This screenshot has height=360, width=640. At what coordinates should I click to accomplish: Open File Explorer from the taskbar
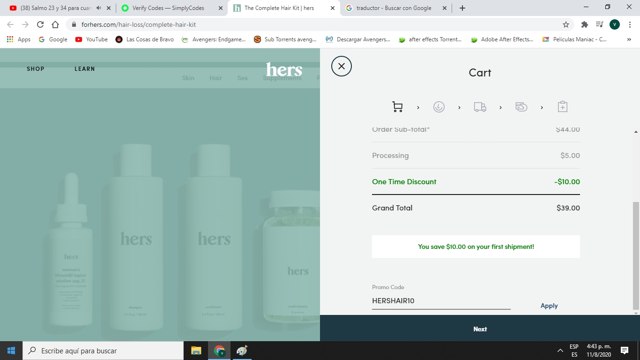[x=196, y=351]
